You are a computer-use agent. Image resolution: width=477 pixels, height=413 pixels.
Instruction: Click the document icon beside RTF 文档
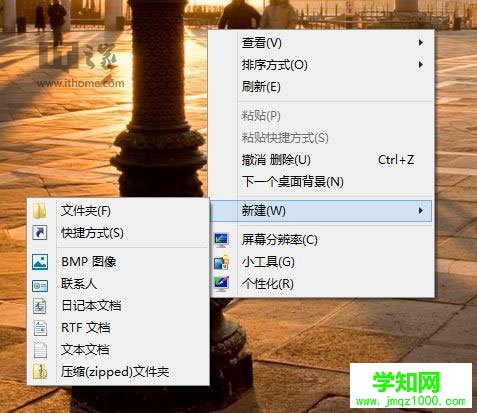pos(40,328)
